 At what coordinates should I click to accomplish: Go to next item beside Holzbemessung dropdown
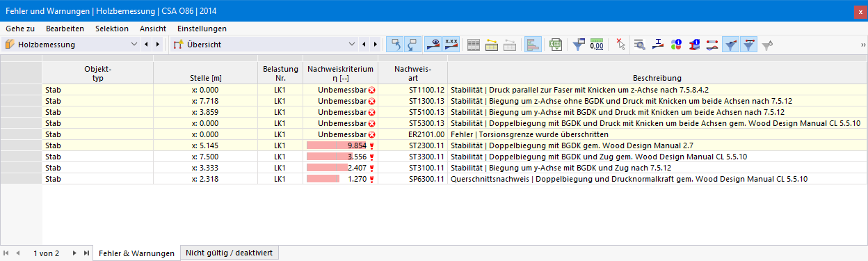pyautogui.click(x=157, y=45)
